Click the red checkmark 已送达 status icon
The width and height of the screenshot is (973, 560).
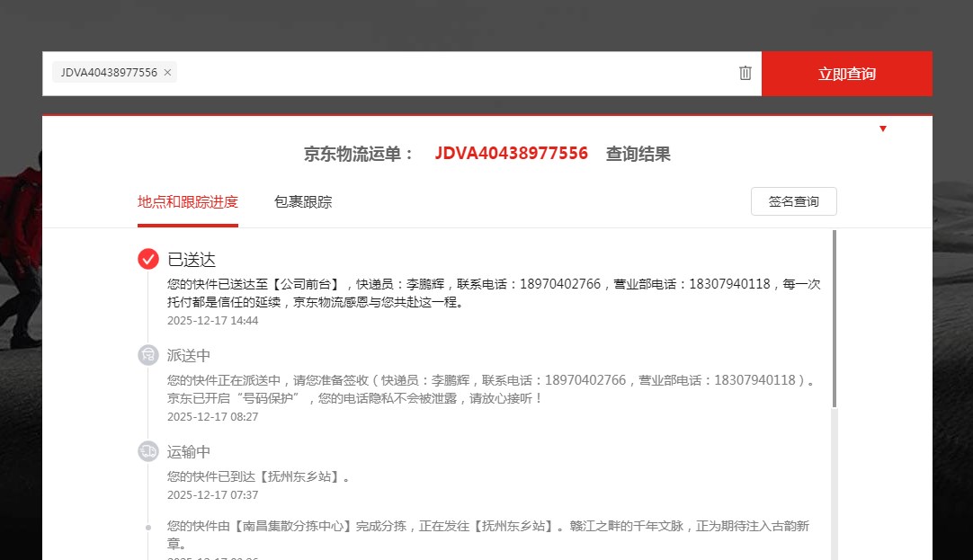point(148,259)
